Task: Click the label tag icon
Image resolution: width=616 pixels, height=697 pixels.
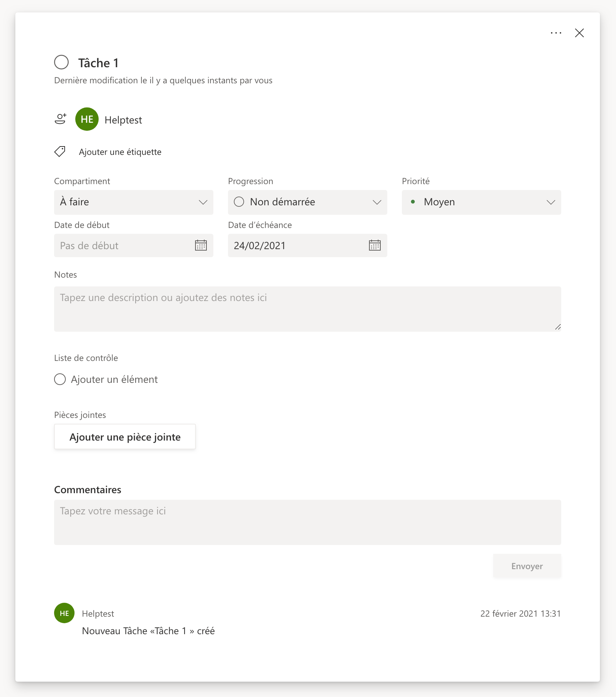Action: (x=60, y=152)
